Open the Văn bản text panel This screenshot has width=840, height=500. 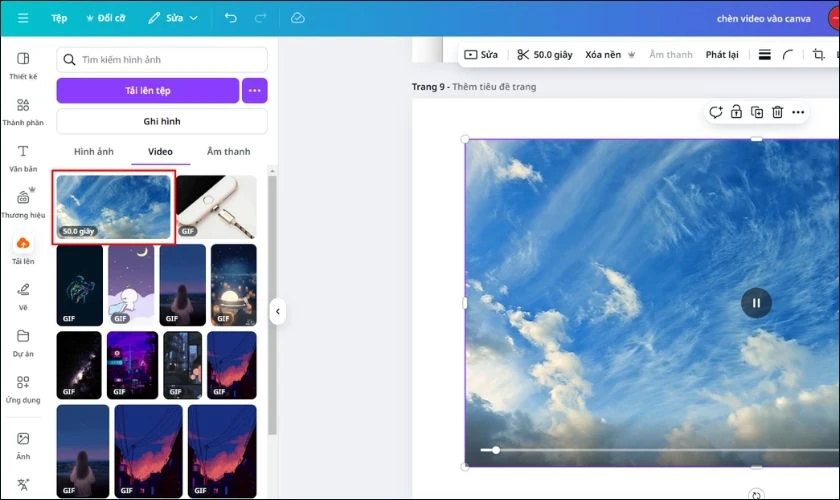point(23,159)
